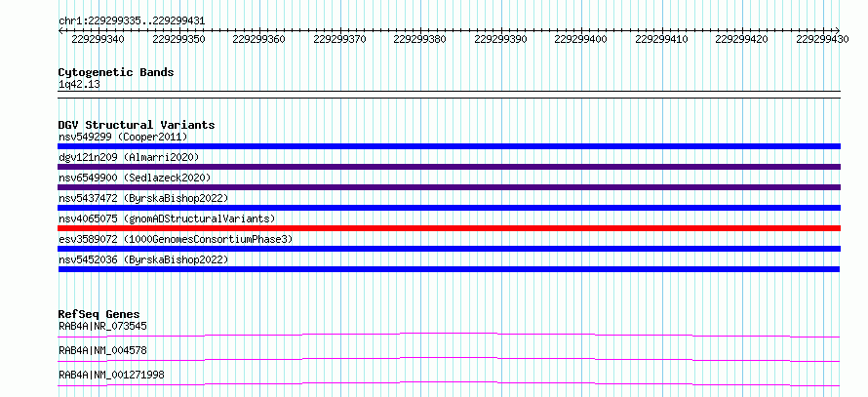
Task: Click the chr1:229299335..229299431 region label
Action: click(x=132, y=20)
